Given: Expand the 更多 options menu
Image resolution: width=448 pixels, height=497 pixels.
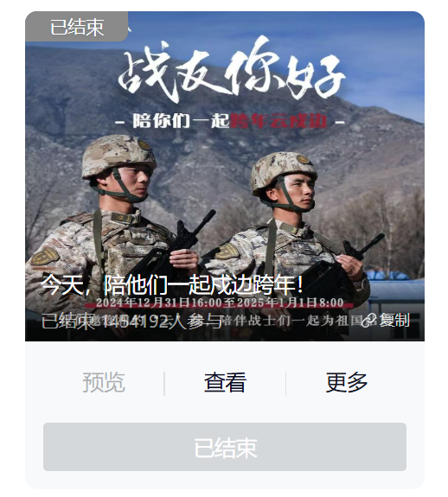Looking at the screenshot, I should [347, 383].
